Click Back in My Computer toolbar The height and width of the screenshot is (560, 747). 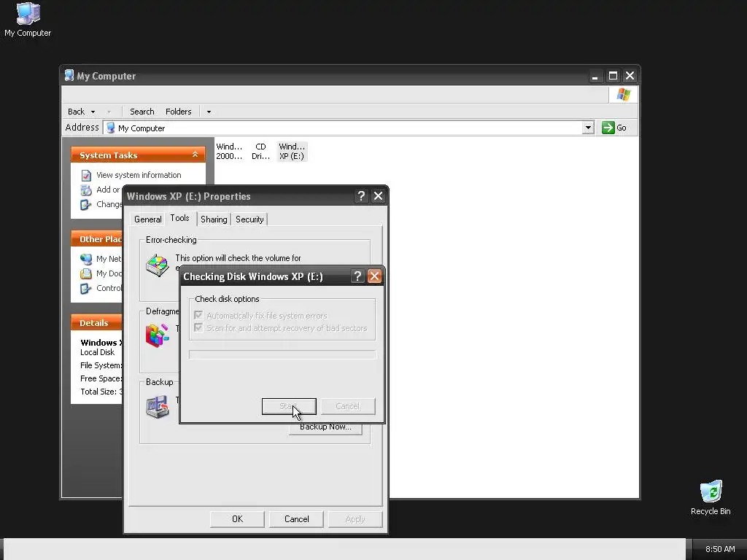(x=76, y=112)
